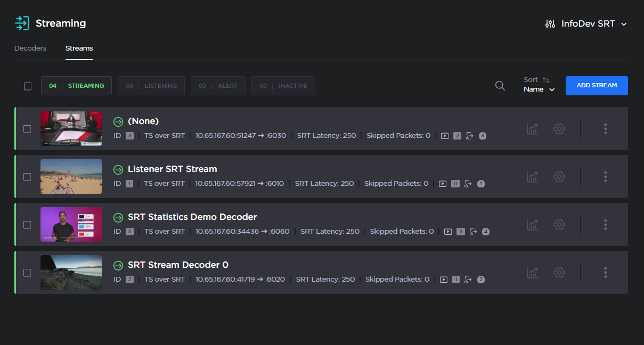Viewport: 644px width, 345px height.
Task: Click the route icon on SRT Statistics Demo Decoder row
Action: [x=474, y=232]
